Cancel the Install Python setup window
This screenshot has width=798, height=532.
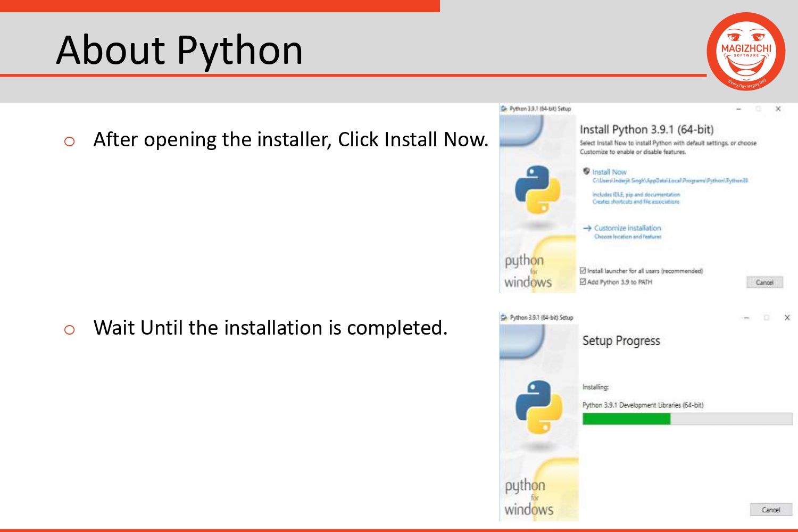[764, 282]
